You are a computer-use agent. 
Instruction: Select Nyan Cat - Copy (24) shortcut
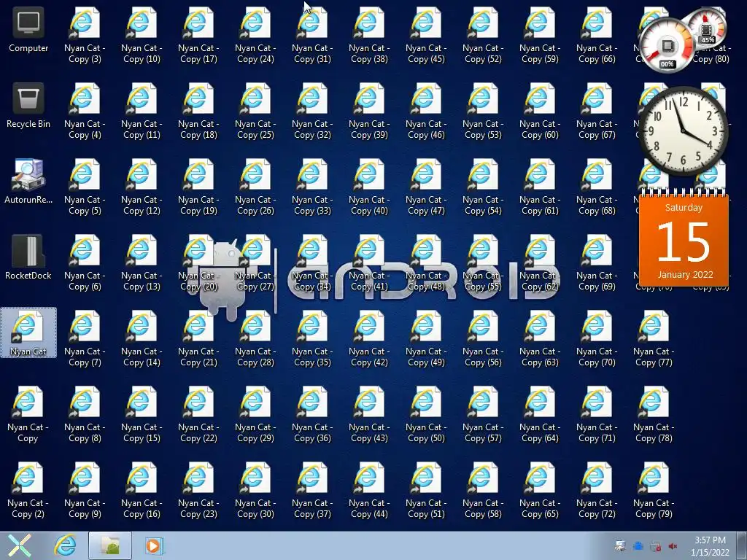pos(255,35)
